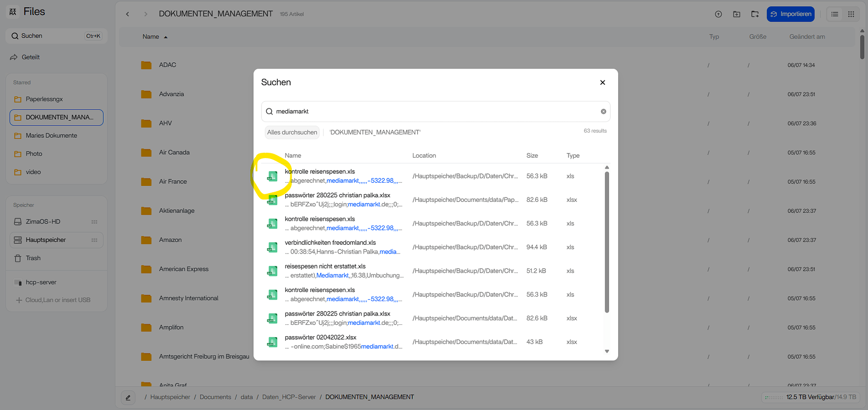The image size is (868, 410).
Task: Click the verbindlichkeiten freedomland.xls file icon
Action: pyautogui.click(x=272, y=247)
